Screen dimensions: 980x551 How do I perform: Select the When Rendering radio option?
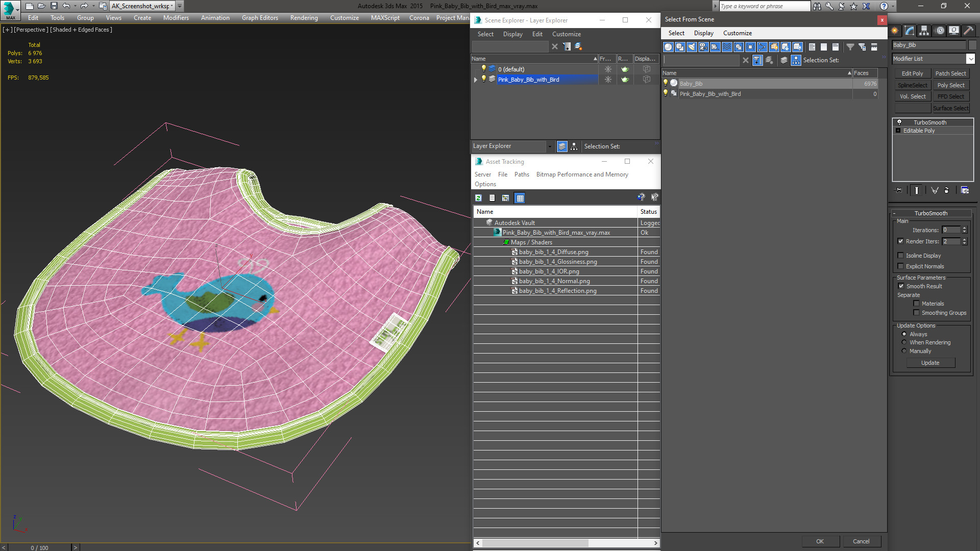(904, 342)
